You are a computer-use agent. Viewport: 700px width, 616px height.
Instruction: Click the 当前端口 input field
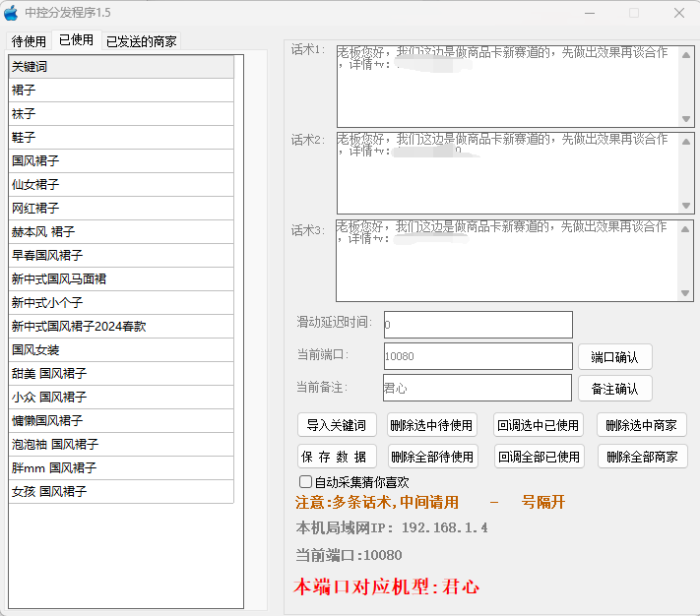[x=477, y=356]
